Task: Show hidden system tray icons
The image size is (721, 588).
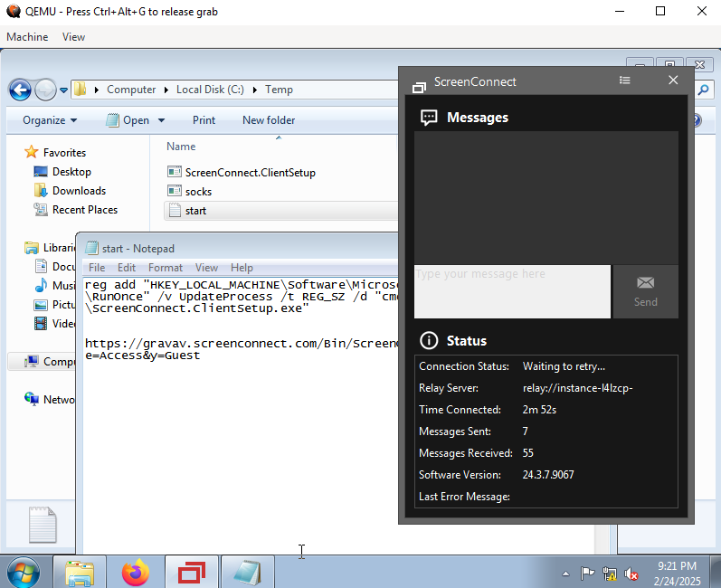Action: [566, 574]
